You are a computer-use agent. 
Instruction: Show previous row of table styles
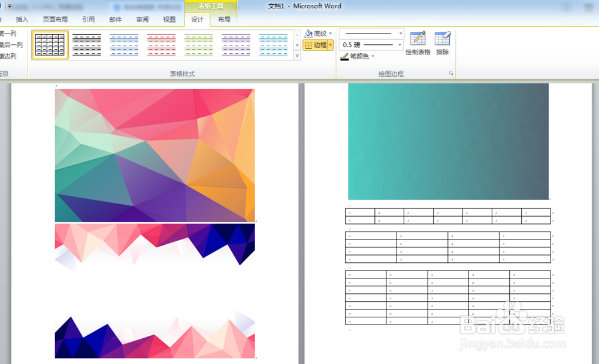297,35
